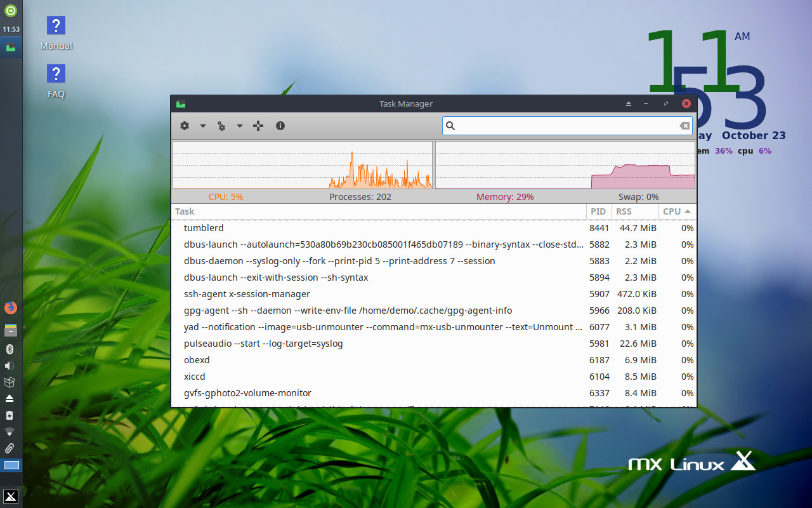Open the battery power icon
The height and width of the screenshot is (508, 812).
10,415
